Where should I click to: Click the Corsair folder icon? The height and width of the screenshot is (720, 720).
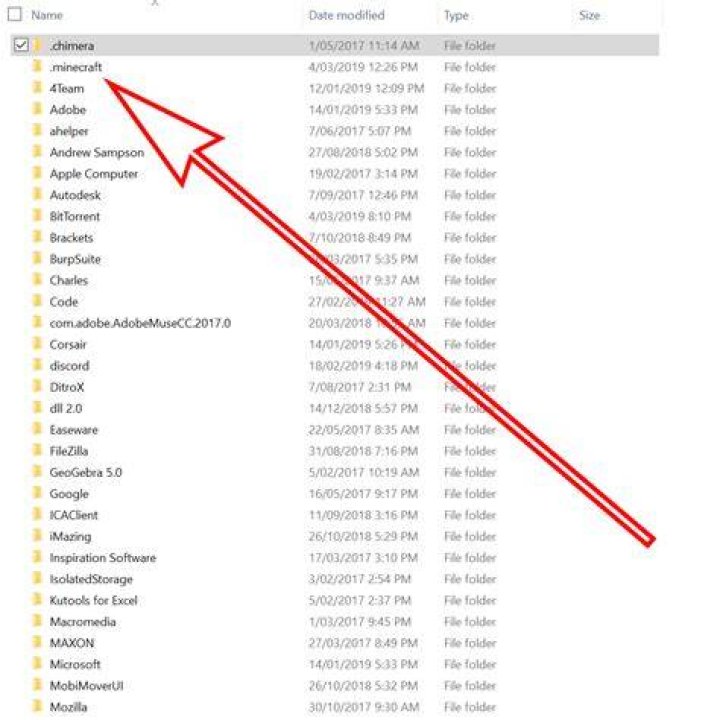pyautogui.click(x=38, y=344)
